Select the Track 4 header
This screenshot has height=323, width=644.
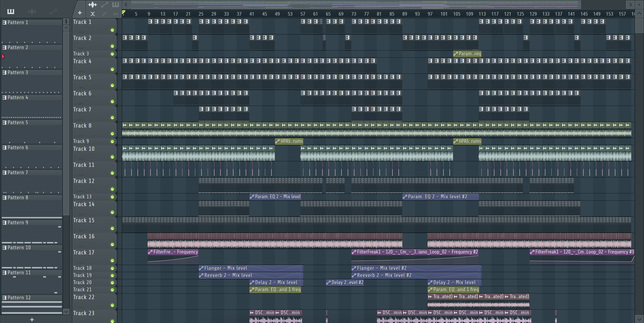point(95,65)
